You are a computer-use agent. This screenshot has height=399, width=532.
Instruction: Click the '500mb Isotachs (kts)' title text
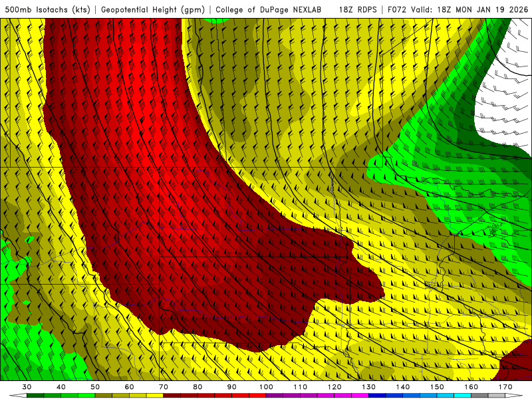click(x=47, y=9)
